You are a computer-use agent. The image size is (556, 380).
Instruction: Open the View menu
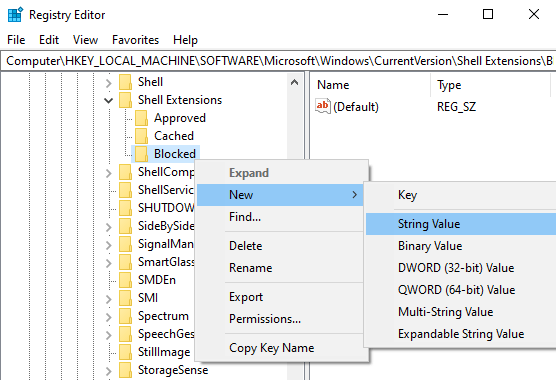coord(85,40)
